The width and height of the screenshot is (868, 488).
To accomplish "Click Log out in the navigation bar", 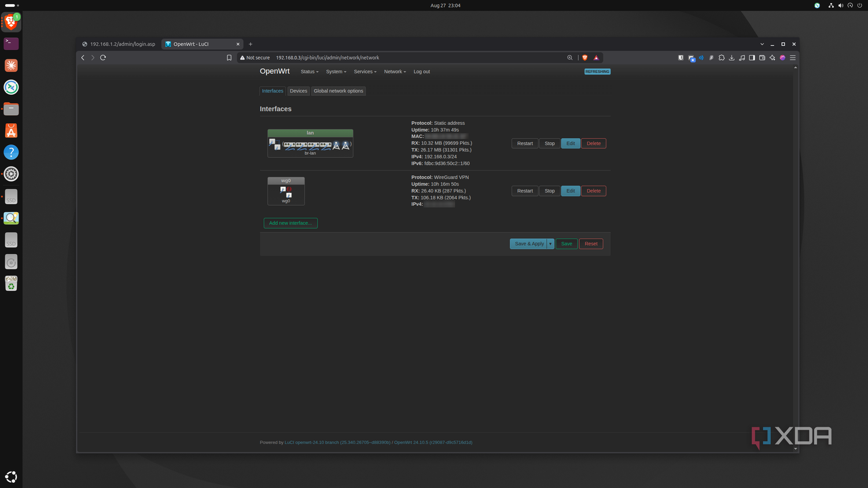I will [422, 72].
